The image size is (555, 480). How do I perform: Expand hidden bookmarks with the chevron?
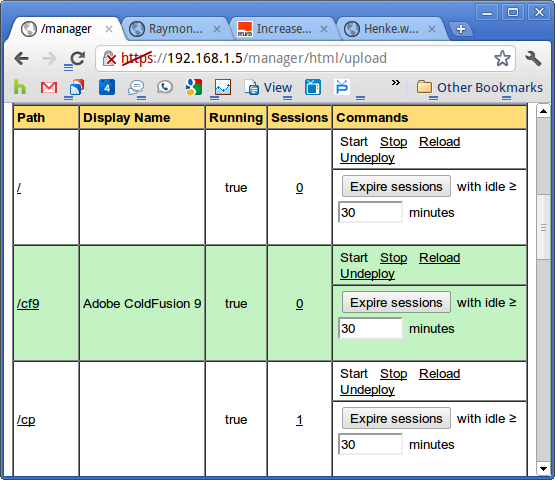(x=396, y=82)
